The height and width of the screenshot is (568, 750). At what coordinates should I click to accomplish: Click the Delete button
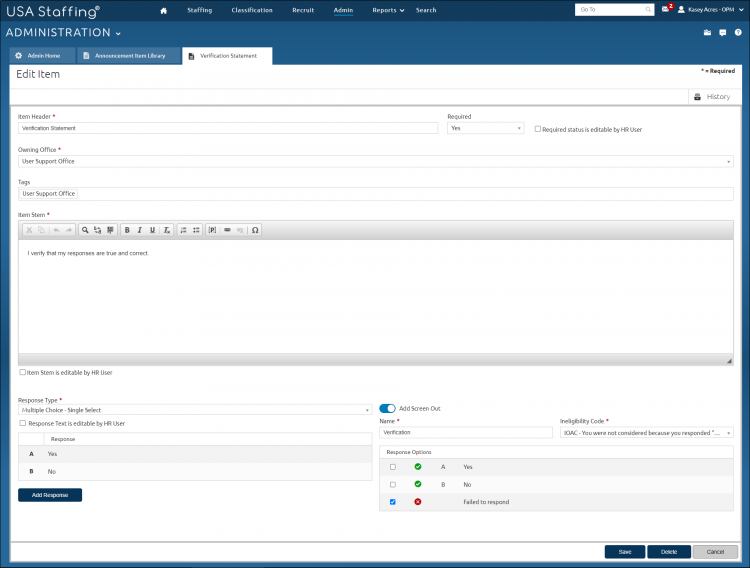click(x=669, y=552)
